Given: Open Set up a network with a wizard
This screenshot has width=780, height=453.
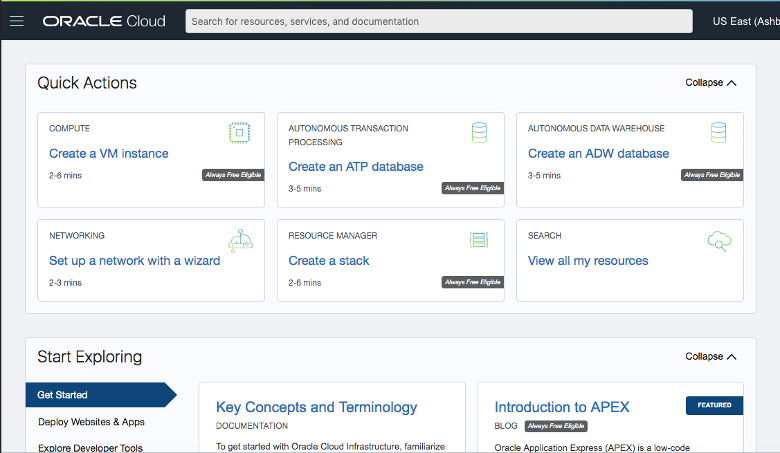Looking at the screenshot, I should click(x=134, y=261).
